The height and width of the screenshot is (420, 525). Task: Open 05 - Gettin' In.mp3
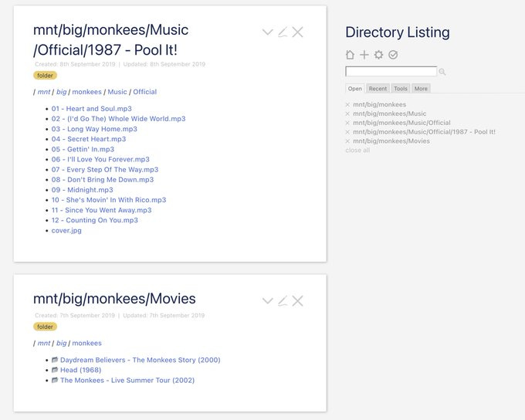point(83,149)
